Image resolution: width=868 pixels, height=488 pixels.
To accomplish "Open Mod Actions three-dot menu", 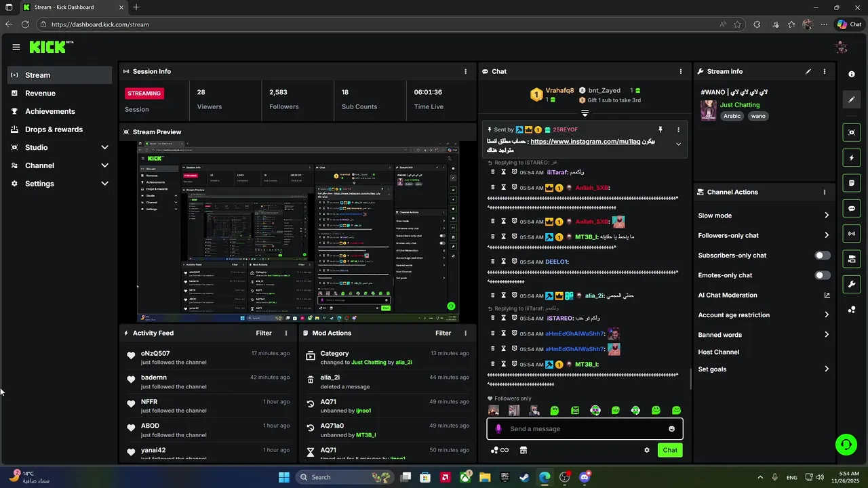I will pyautogui.click(x=465, y=333).
